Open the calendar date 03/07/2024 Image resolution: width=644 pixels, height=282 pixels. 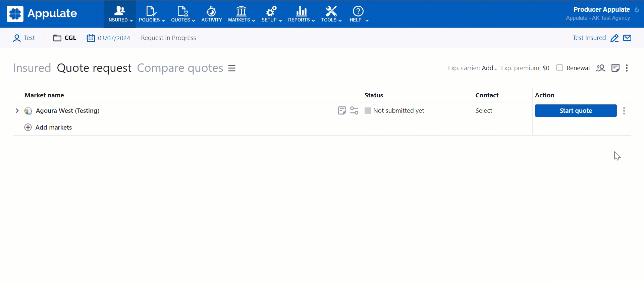[108, 38]
